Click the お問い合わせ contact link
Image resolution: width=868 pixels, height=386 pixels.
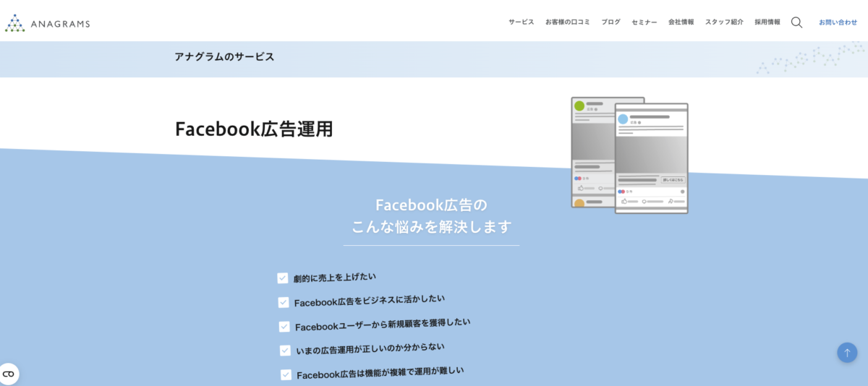[838, 22]
